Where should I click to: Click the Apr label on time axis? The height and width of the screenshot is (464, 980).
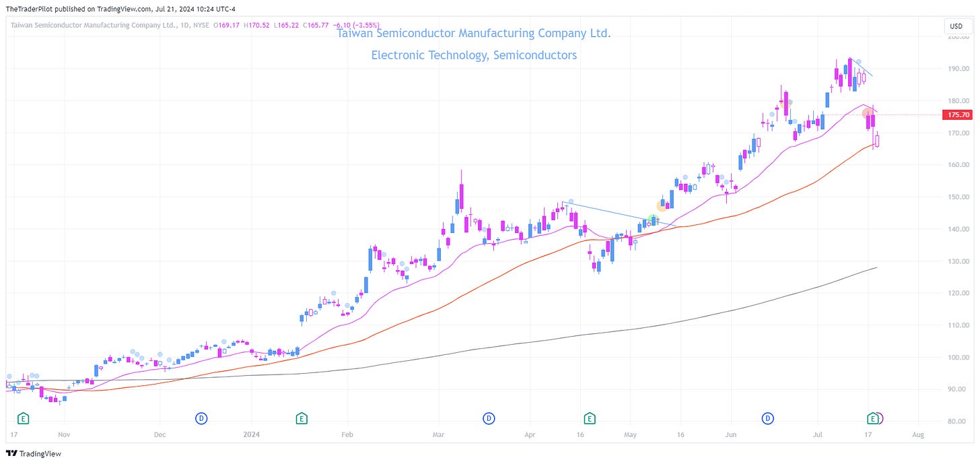pos(530,435)
